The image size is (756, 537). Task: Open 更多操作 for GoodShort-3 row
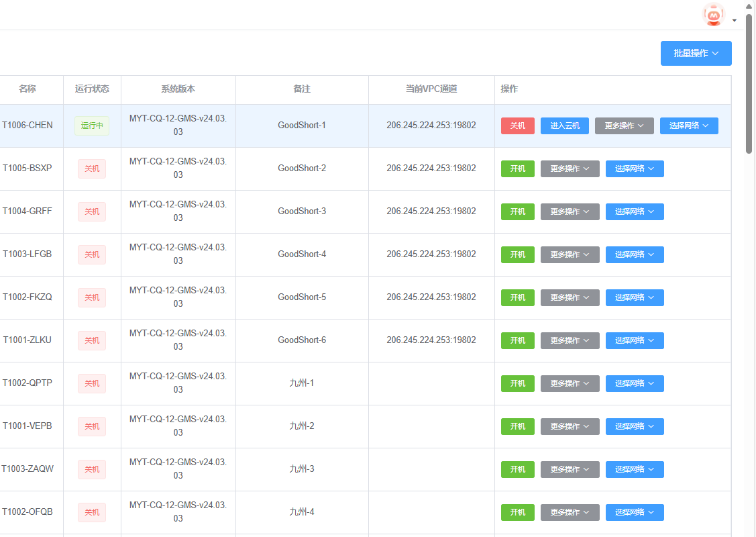tap(570, 211)
